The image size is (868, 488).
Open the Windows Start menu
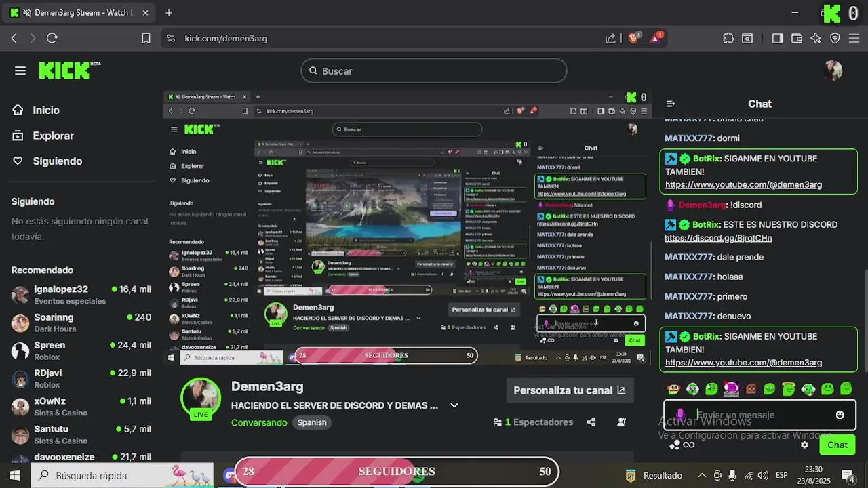coord(15,475)
